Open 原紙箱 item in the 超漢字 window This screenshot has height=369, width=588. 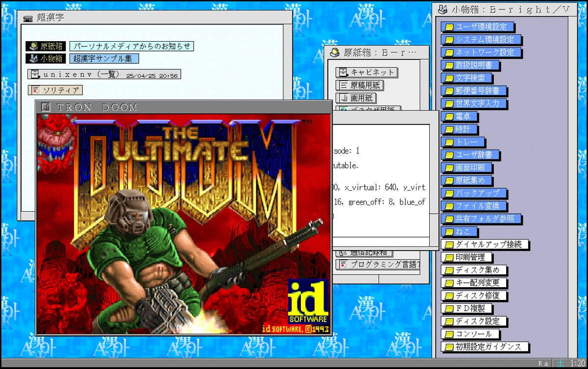tap(46, 46)
